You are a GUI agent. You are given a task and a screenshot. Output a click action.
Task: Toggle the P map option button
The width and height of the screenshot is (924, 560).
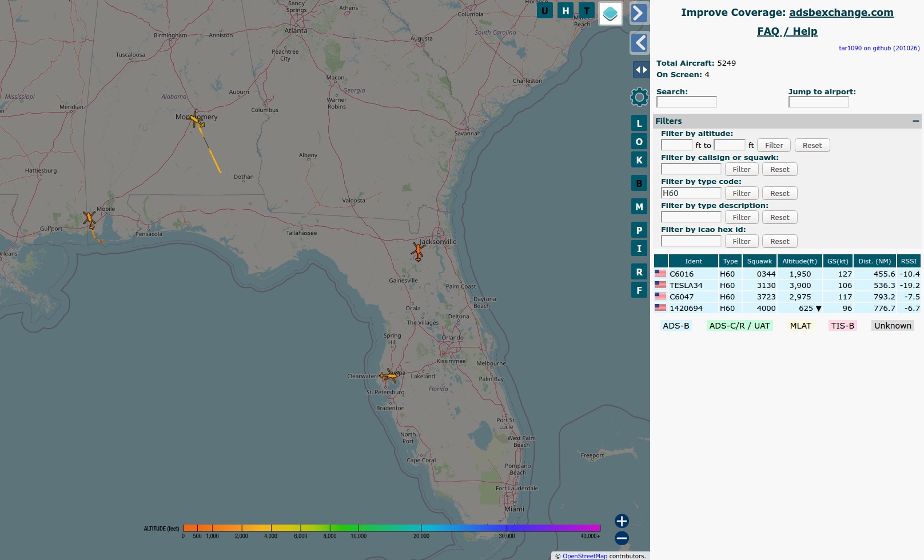point(639,230)
